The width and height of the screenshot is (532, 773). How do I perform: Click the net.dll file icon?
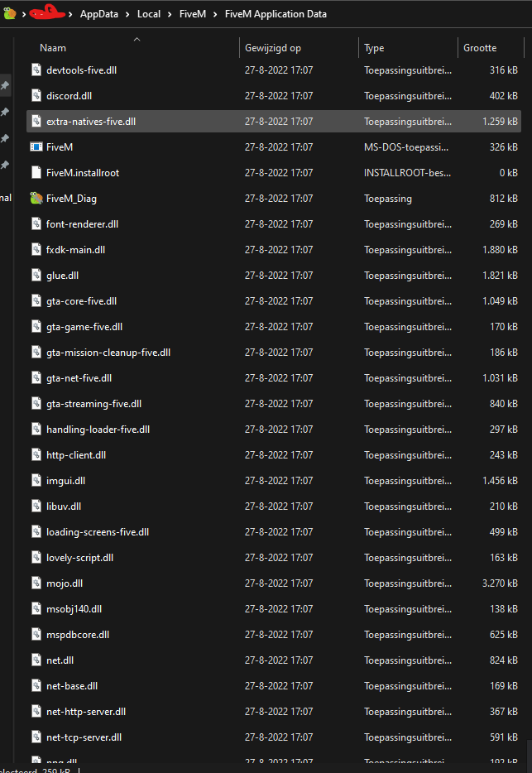coord(36,660)
